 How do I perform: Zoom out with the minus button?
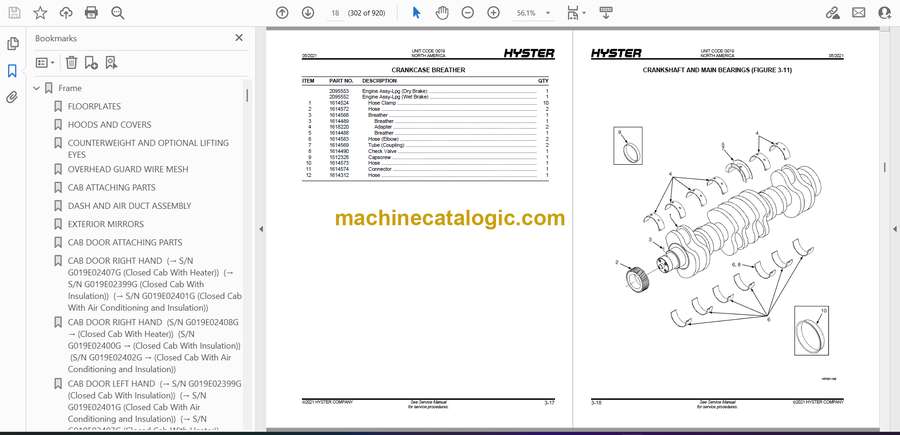[468, 13]
